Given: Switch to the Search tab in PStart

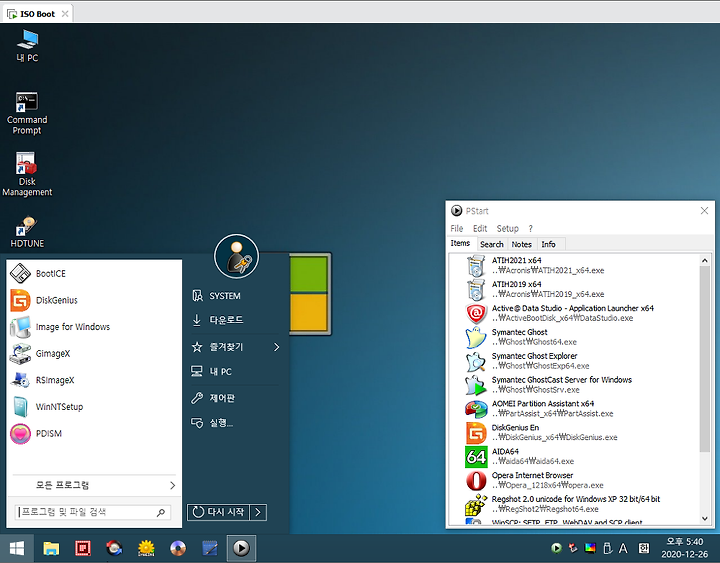Looking at the screenshot, I should coord(492,244).
